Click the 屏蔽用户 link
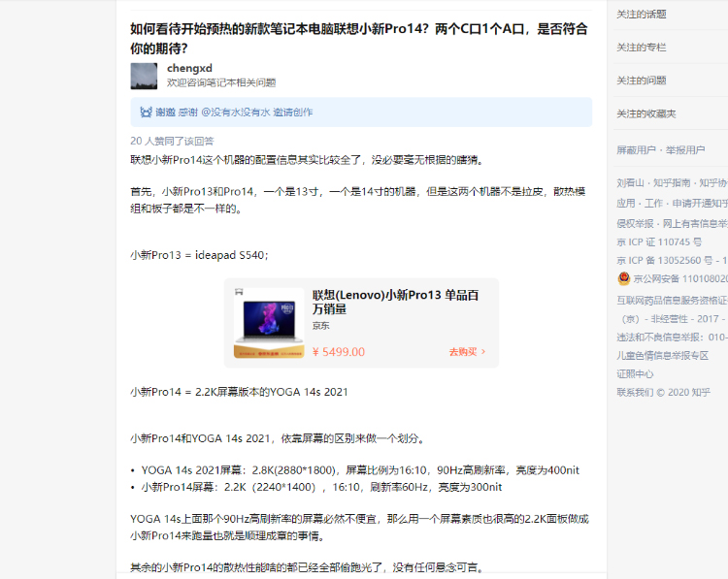The image size is (728, 579). pyautogui.click(x=636, y=150)
